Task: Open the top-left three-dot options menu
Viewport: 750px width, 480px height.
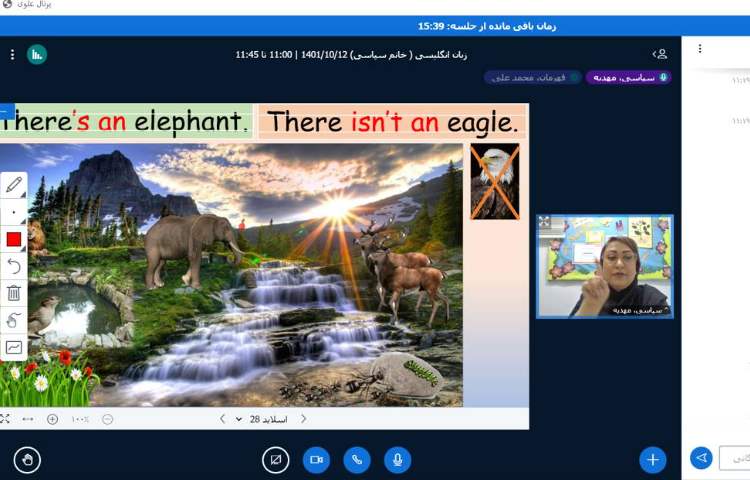Action: pyautogui.click(x=11, y=54)
